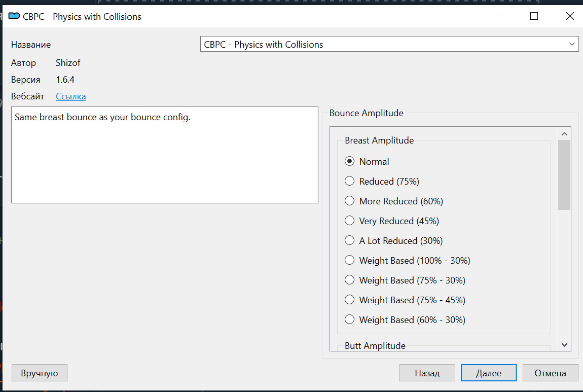Select A Lot Reduced (30%) option

click(x=349, y=240)
